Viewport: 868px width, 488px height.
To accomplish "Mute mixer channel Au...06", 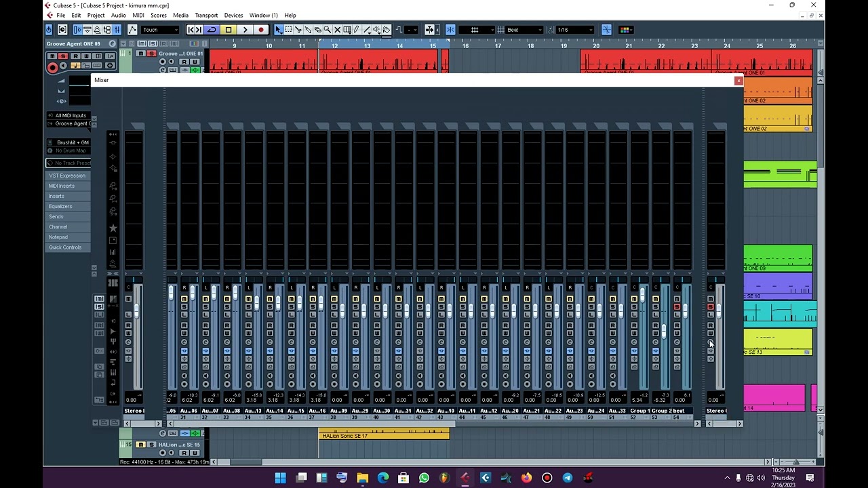I will [x=184, y=299].
